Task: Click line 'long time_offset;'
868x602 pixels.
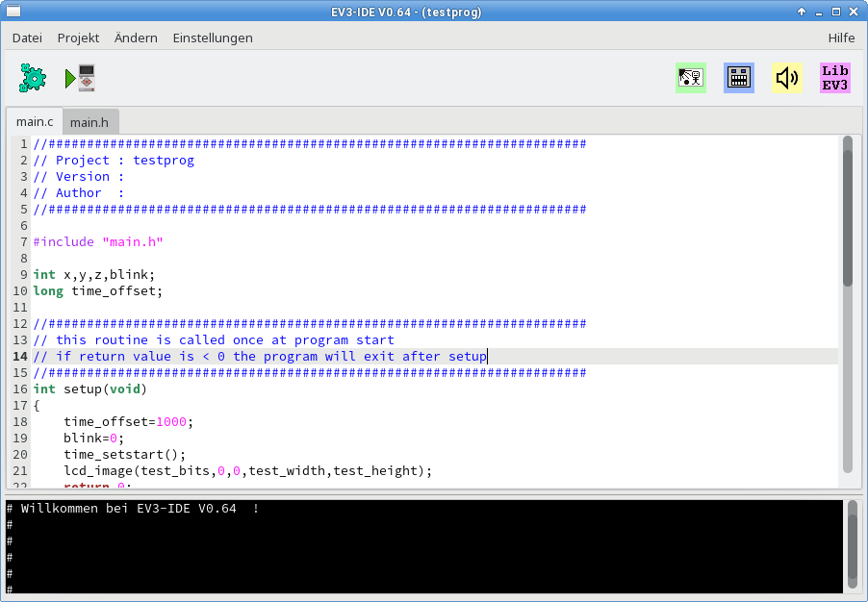Action: point(98,291)
